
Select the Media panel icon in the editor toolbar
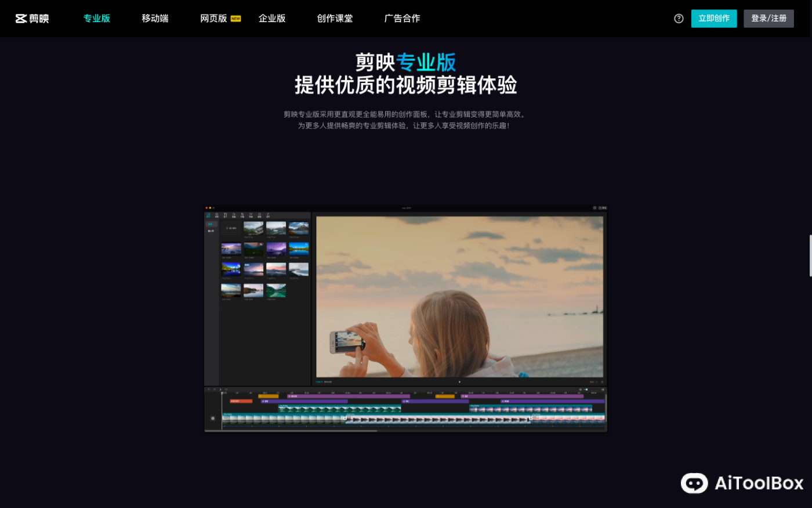(x=208, y=215)
